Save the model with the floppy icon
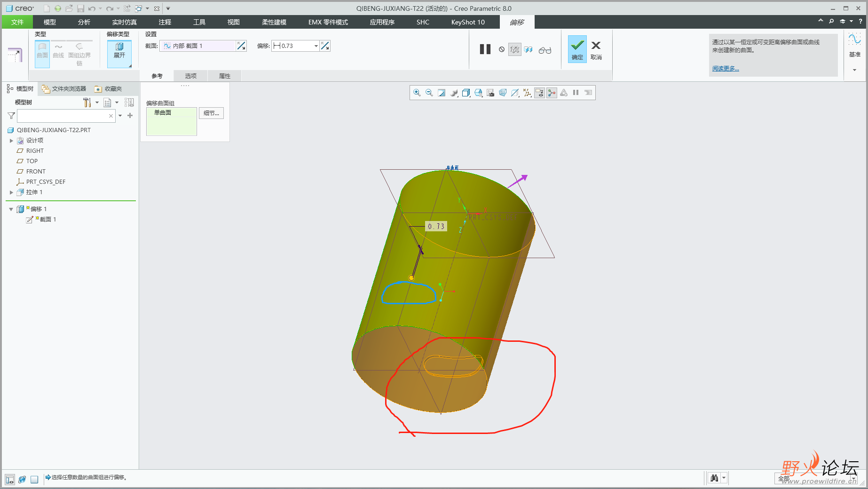 pyautogui.click(x=80, y=8)
